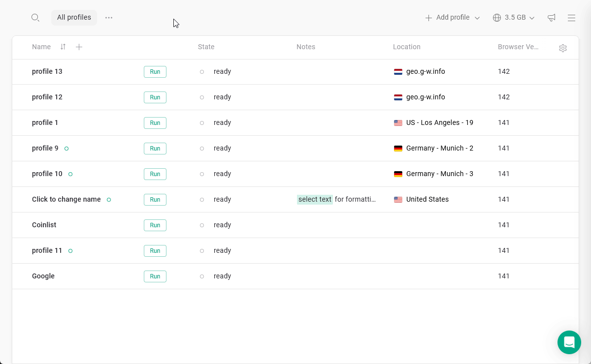Open the profile search magnifier

tap(35, 18)
